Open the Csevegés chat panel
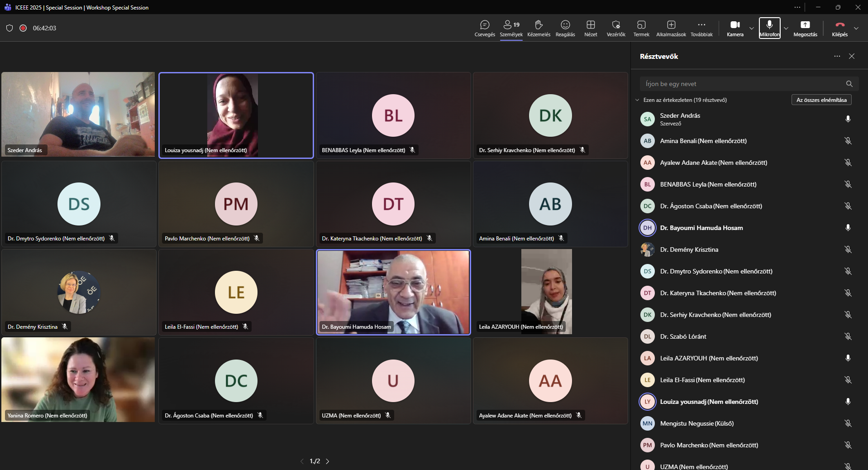 coord(484,28)
